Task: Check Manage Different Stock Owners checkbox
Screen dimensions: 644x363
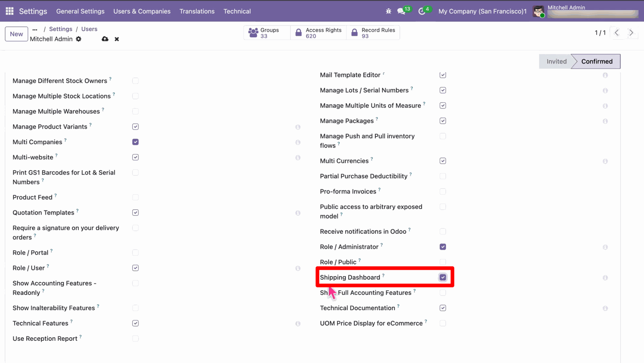Action: 136,81
